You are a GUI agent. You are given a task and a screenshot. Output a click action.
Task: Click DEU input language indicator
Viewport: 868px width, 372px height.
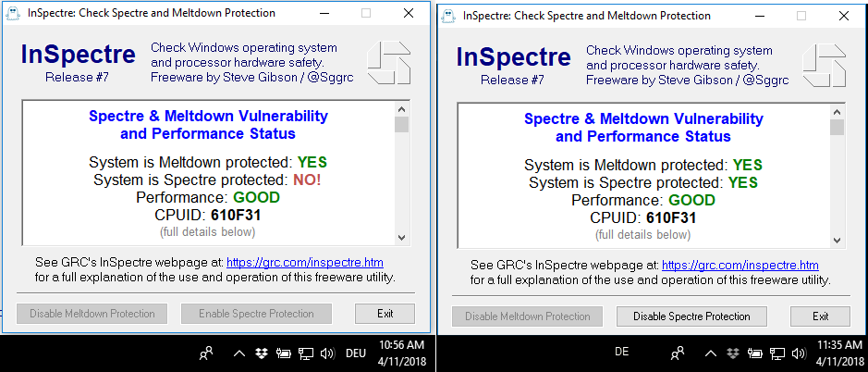355,353
